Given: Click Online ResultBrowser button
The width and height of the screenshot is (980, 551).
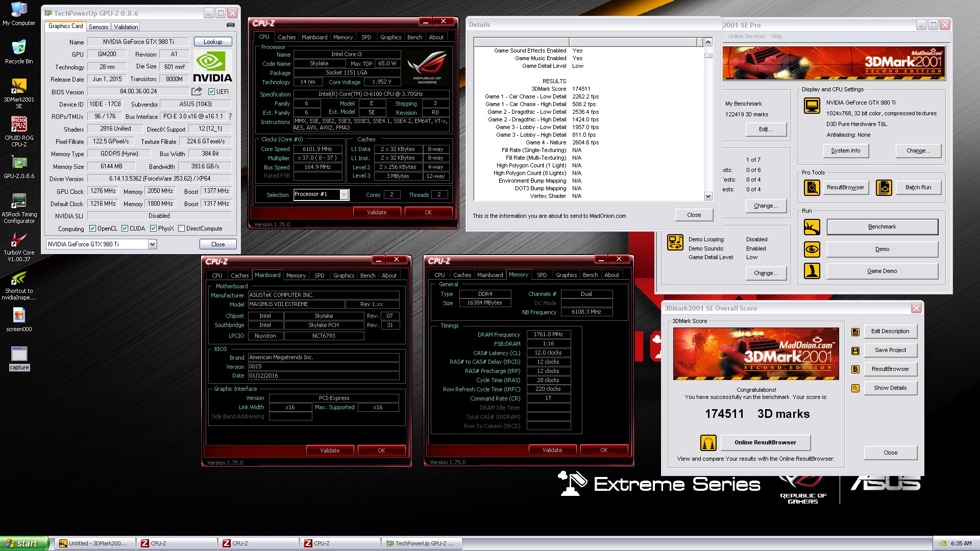Looking at the screenshot, I should coord(765,442).
